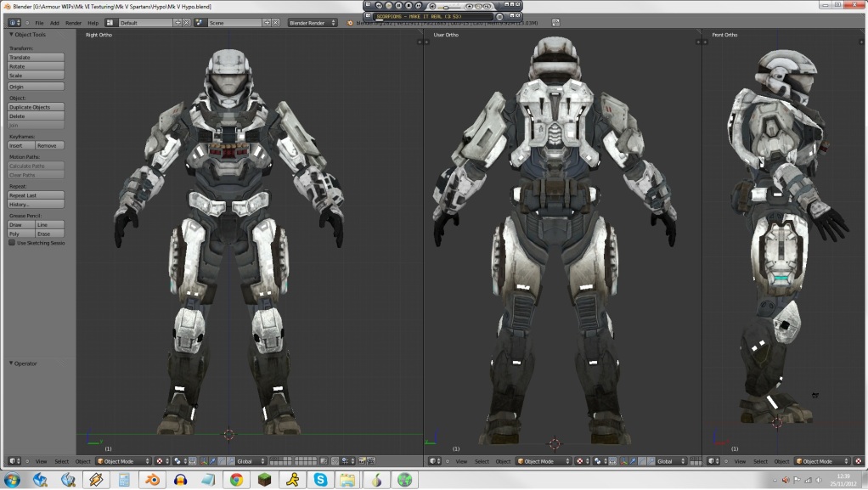Open the Help menu
The width and height of the screenshot is (868, 490).
[93, 23]
